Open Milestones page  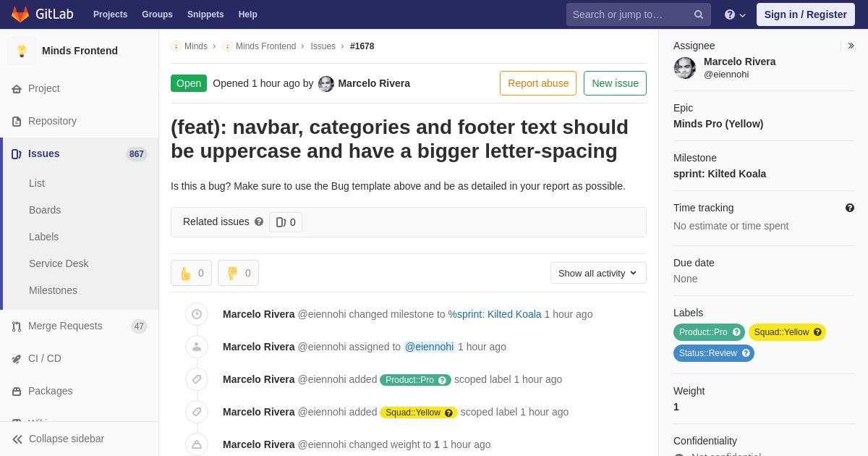pyautogui.click(x=53, y=290)
